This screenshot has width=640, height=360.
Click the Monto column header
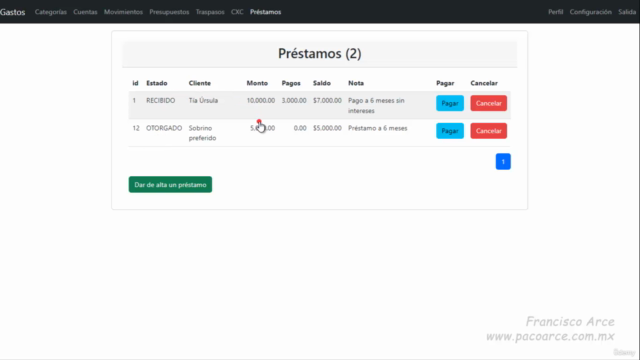pos(257,83)
